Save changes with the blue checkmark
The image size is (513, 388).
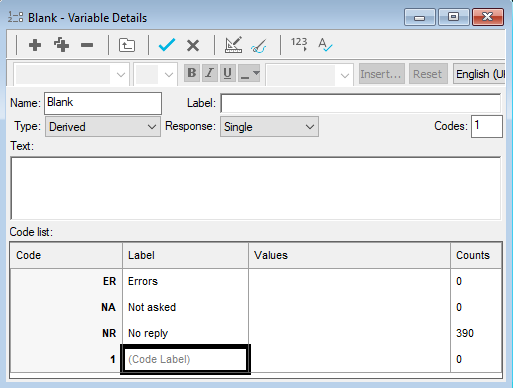point(167,45)
